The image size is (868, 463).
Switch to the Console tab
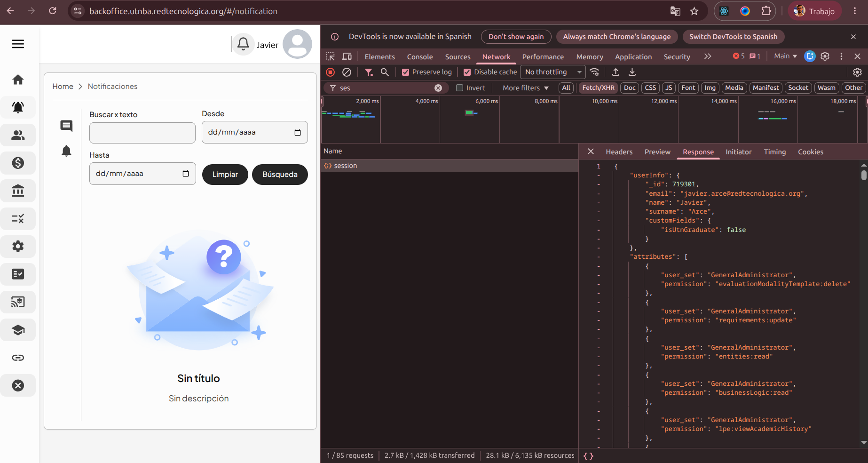[x=420, y=57]
